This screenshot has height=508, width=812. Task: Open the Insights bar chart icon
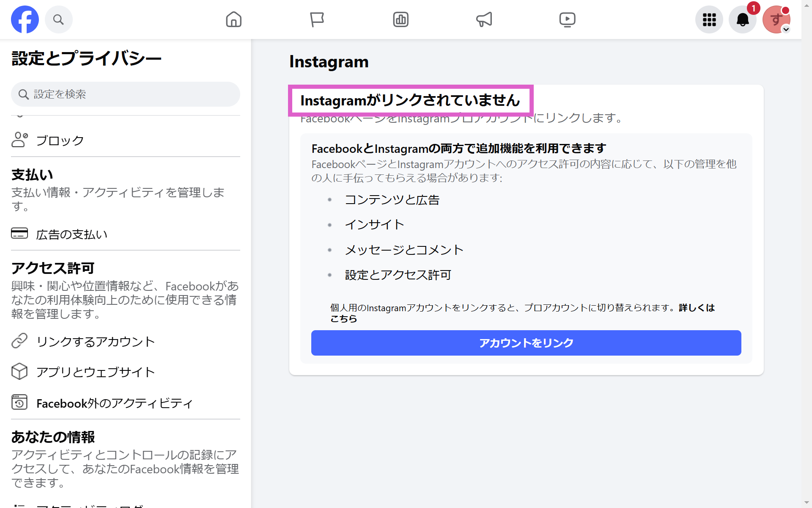[x=401, y=19]
